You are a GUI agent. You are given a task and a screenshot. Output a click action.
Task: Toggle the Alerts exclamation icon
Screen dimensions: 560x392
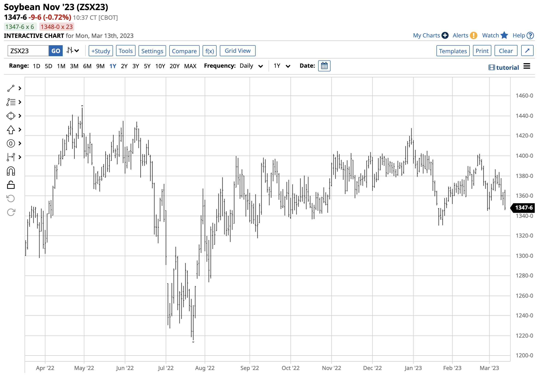[x=473, y=36]
